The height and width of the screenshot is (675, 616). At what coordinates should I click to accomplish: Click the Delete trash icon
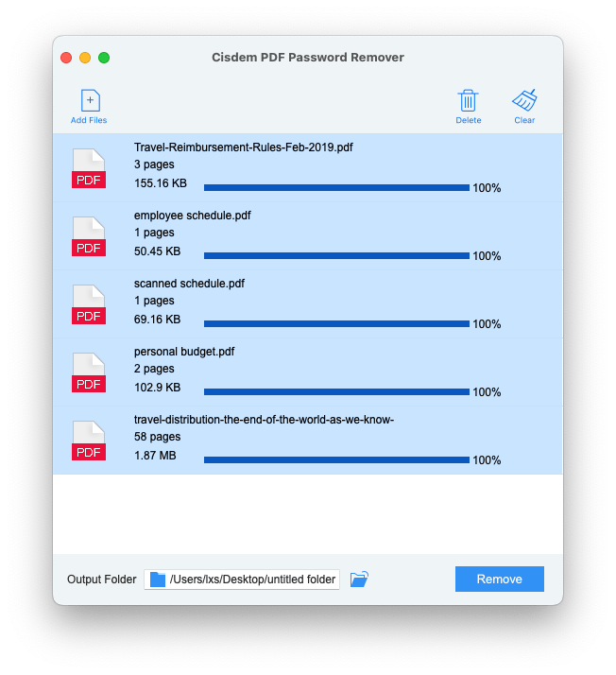[468, 101]
